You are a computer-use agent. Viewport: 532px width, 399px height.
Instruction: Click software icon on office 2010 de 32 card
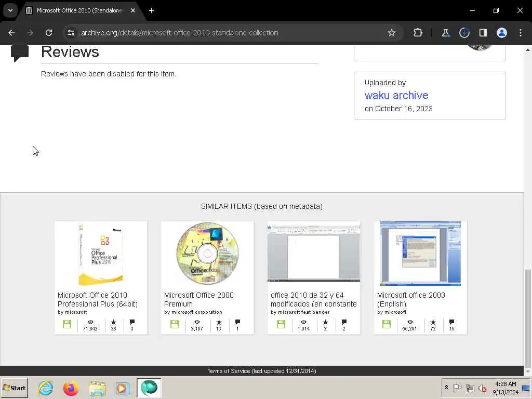(281, 324)
